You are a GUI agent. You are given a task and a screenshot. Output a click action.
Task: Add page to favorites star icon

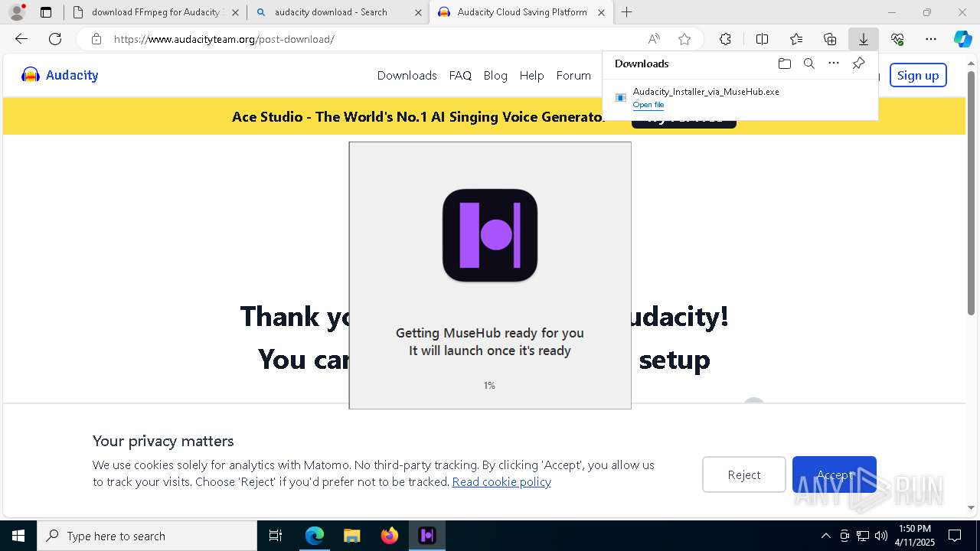[684, 39]
